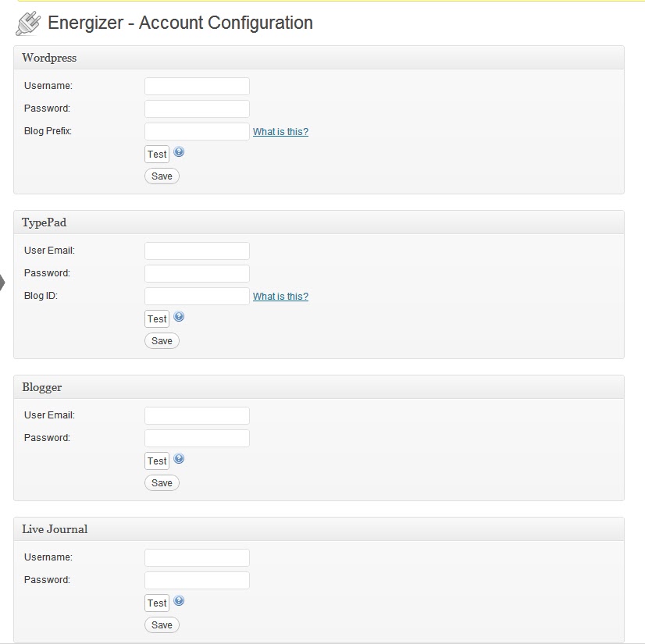Click the help icon beside Blogger Test button
This screenshot has width=645, height=644.
(179, 458)
